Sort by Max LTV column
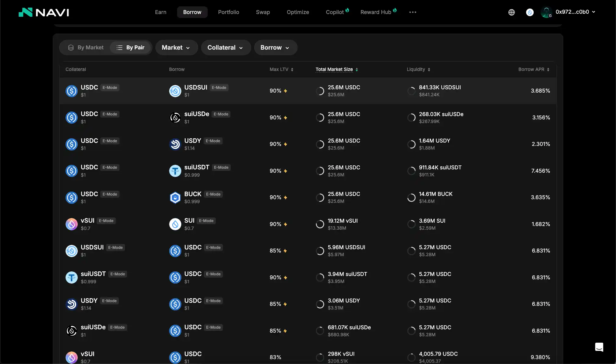The height and width of the screenshot is (364, 616). 281,69
